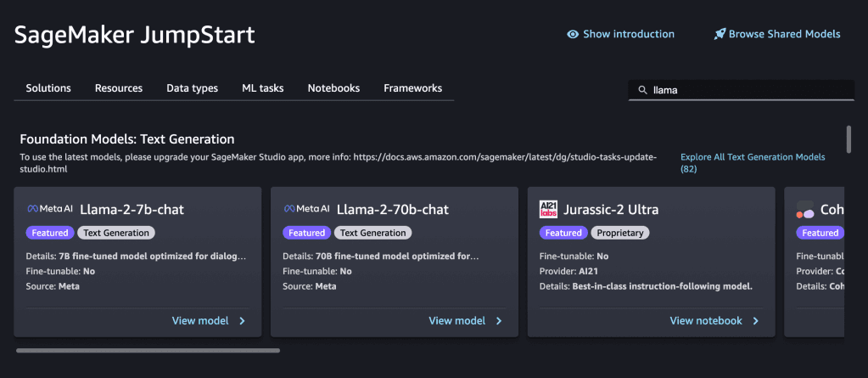Viewport: 868px width, 378px height.
Task: Go to the Notebooks tab
Action: 333,88
